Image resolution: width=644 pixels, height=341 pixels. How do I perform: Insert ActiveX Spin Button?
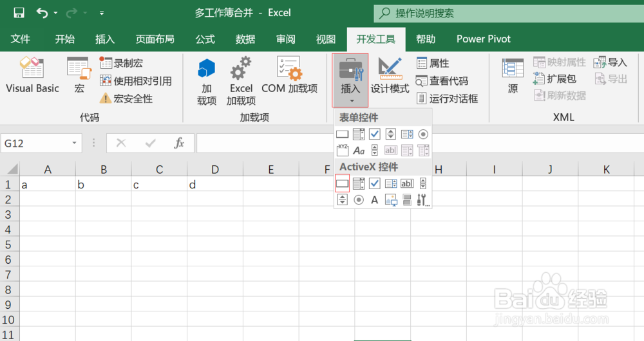[x=342, y=200]
